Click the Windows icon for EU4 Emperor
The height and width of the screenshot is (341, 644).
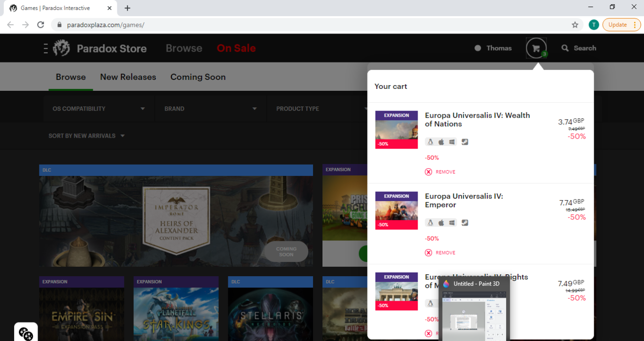pos(452,223)
